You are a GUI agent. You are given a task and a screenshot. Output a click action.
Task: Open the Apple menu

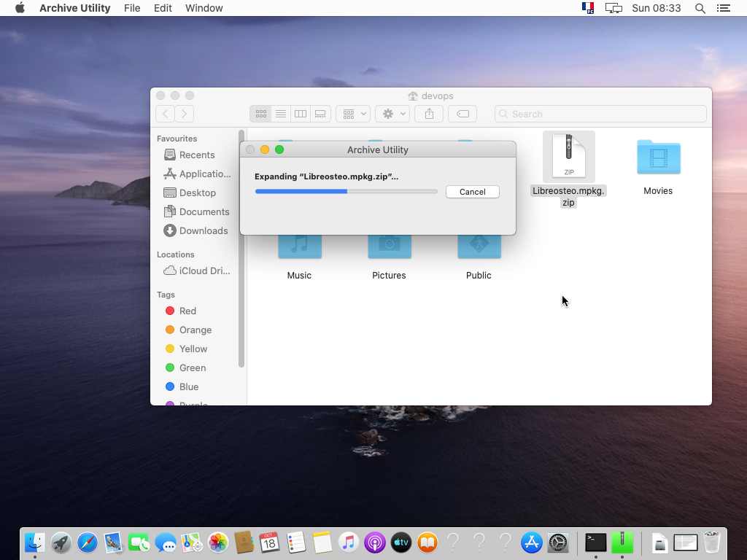(x=20, y=8)
